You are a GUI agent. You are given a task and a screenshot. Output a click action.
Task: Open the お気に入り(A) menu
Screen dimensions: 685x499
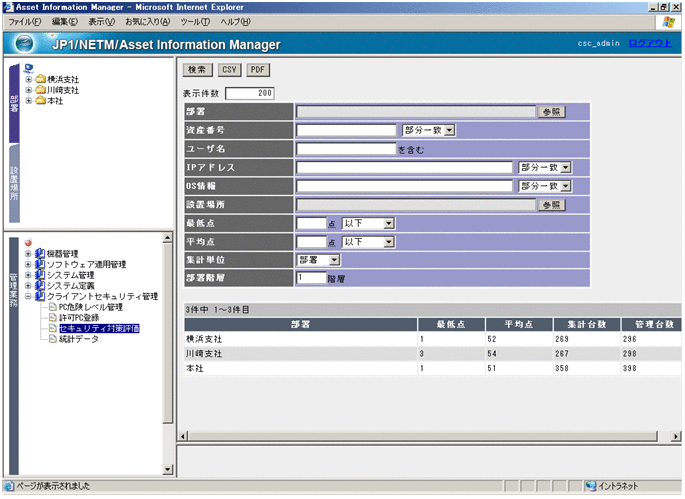(x=147, y=21)
